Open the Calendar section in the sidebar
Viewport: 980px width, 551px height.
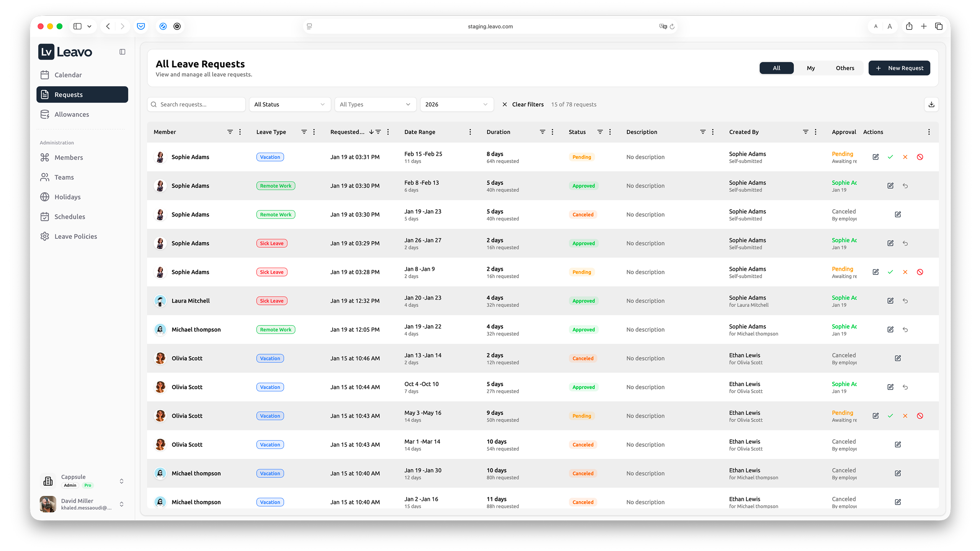click(68, 75)
